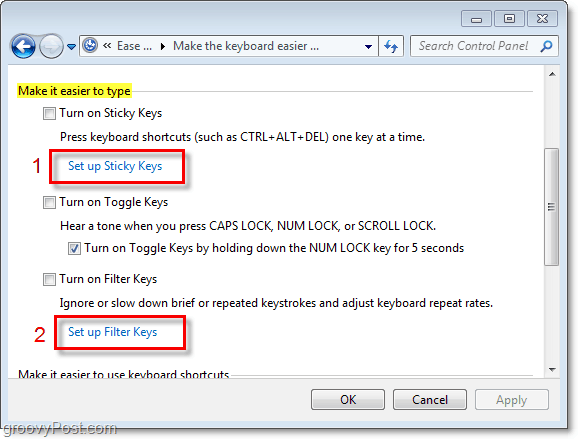Select the 'Ease ...' breadcrumb item

pos(134,46)
